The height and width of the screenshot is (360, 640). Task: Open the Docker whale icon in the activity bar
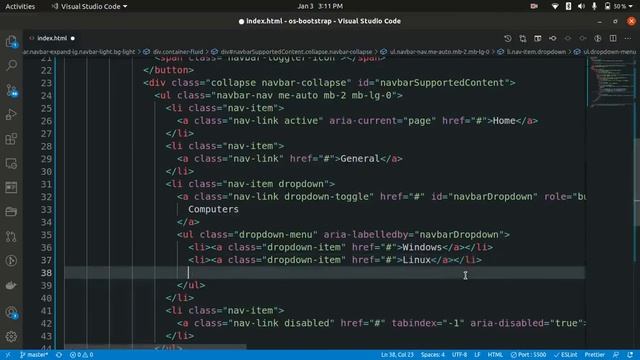pos(11,285)
